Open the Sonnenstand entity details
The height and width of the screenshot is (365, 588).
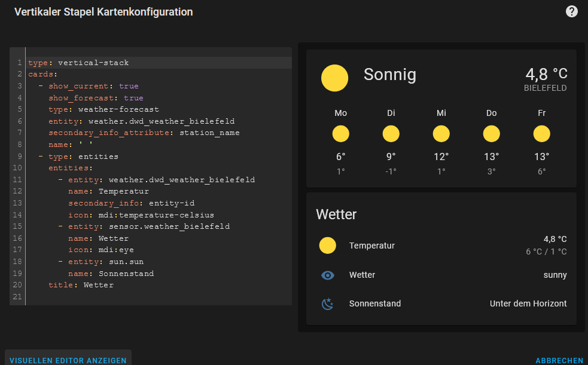click(375, 303)
